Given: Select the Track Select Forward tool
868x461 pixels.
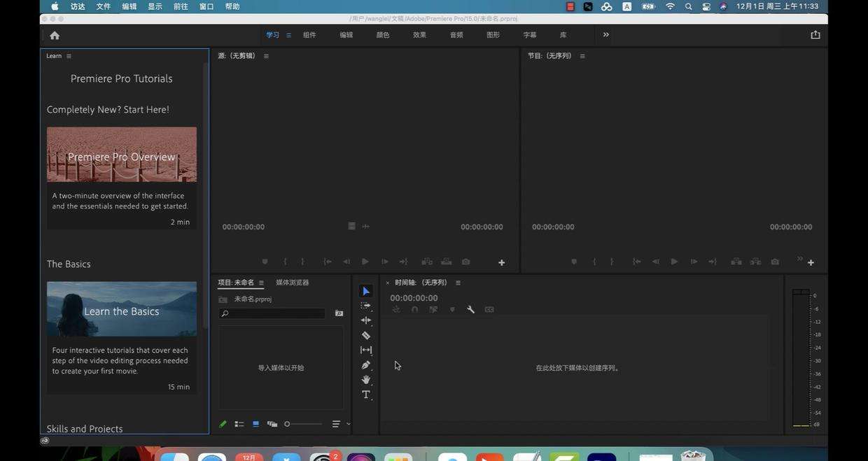Looking at the screenshot, I should click(x=365, y=305).
